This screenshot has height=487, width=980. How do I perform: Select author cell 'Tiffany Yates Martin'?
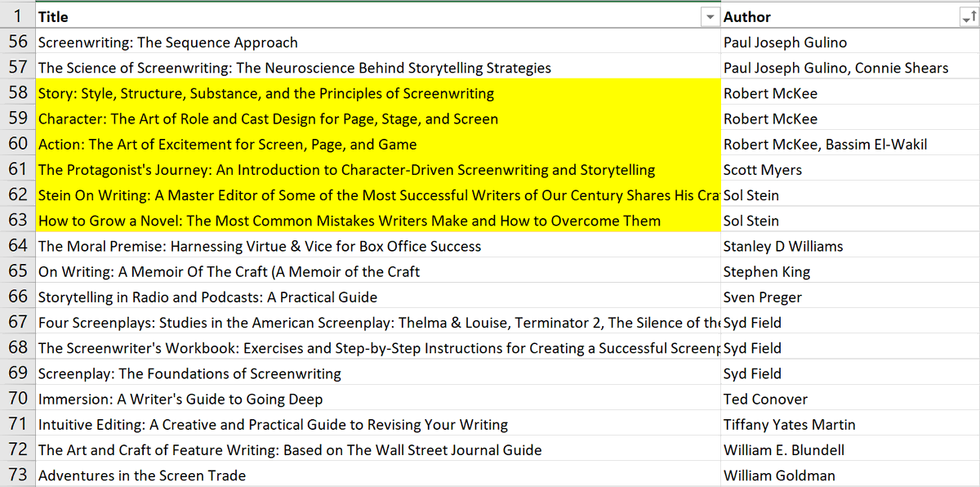(850, 424)
